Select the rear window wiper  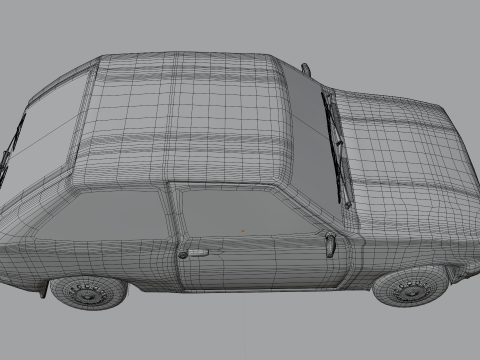pos(11,150)
